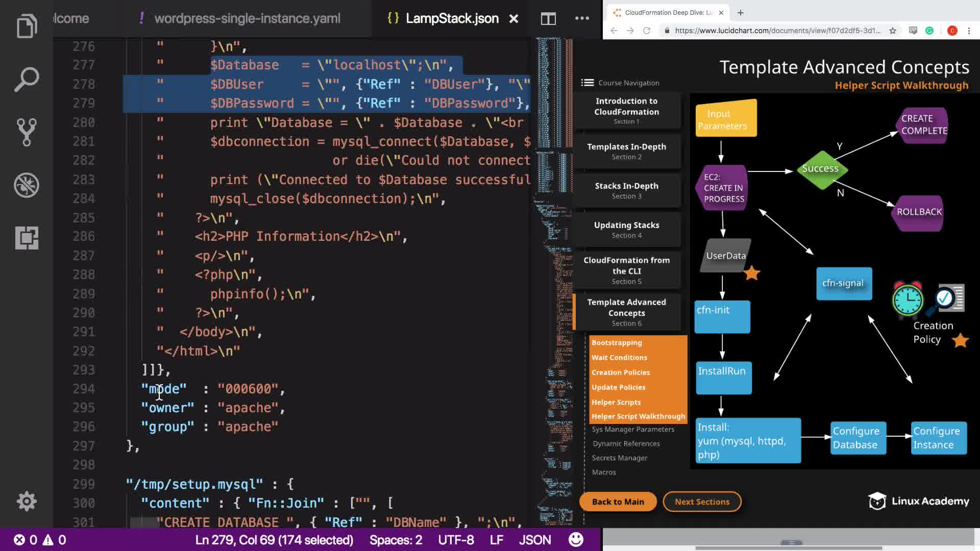The image size is (980, 551).
Task: Select Sys Manager Parameters lesson
Action: coord(633,430)
